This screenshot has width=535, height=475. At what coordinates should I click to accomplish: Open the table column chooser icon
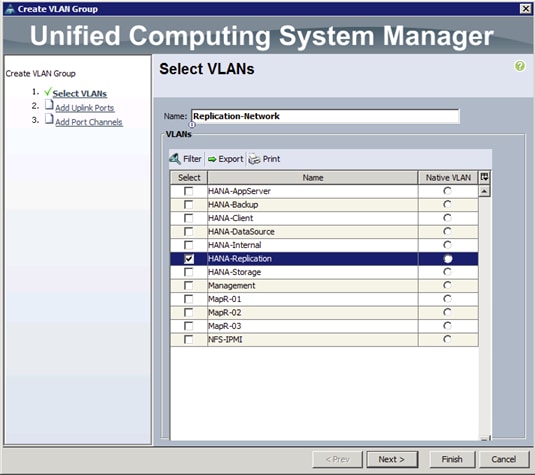[484, 177]
